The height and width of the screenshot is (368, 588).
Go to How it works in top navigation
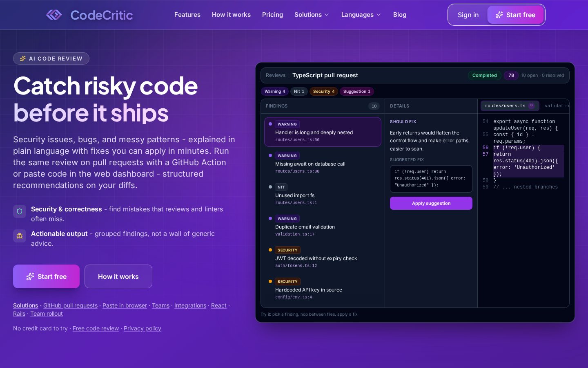[x=231, y=15]
